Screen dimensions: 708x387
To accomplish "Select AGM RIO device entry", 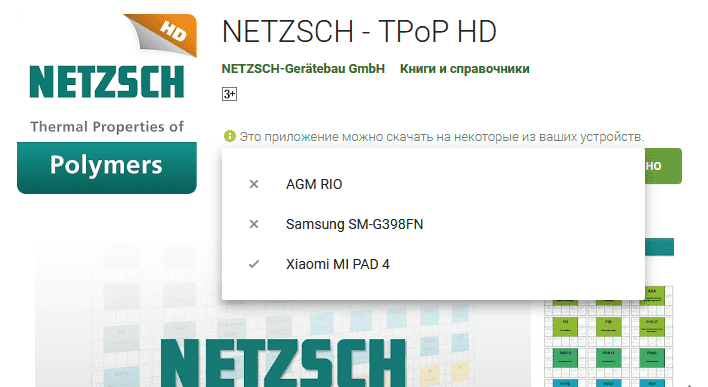I will click(433, 184).
